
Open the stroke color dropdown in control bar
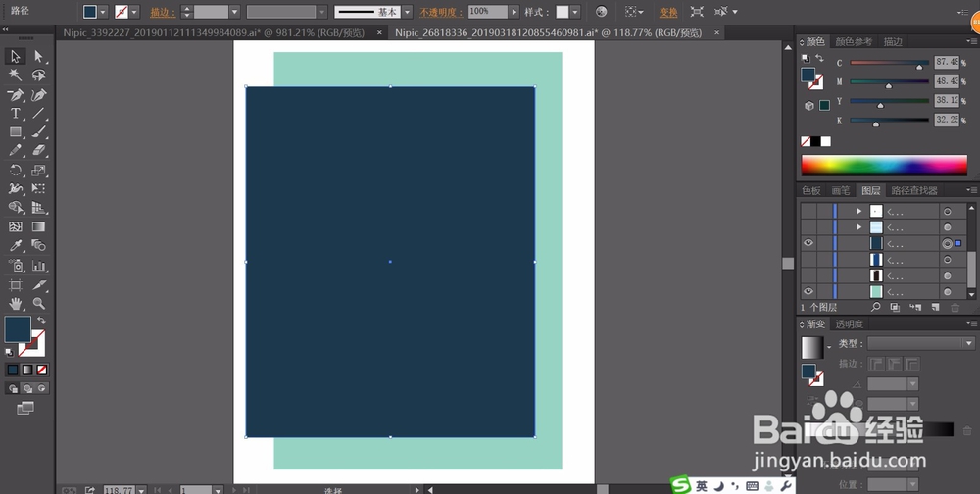pyautogui.click(x=134, y=12)
